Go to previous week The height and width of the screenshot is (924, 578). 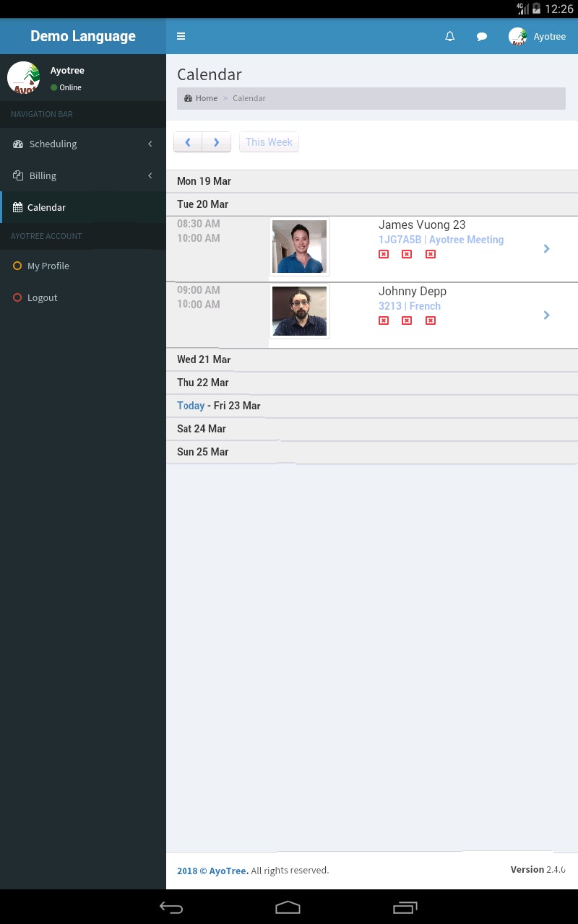(x=188, y=142)
